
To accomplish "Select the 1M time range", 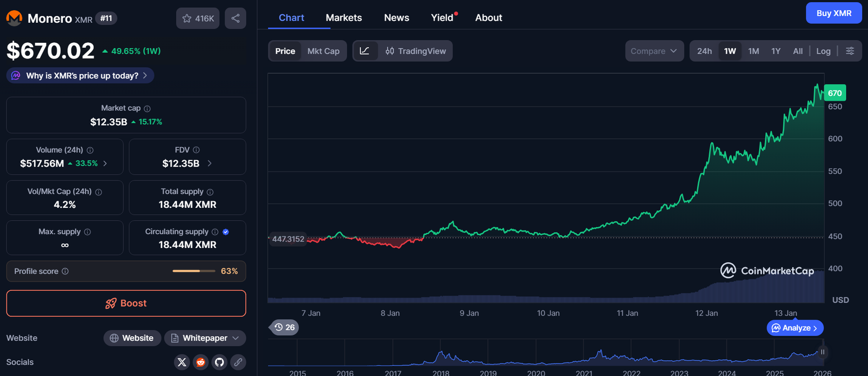I will (x=753, y=51).
